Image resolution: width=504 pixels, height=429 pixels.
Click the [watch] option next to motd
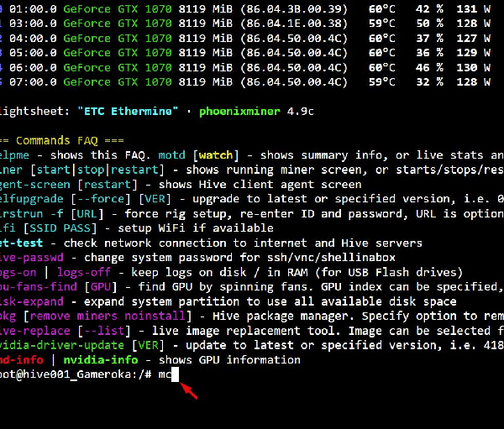[x=217, y=155]
